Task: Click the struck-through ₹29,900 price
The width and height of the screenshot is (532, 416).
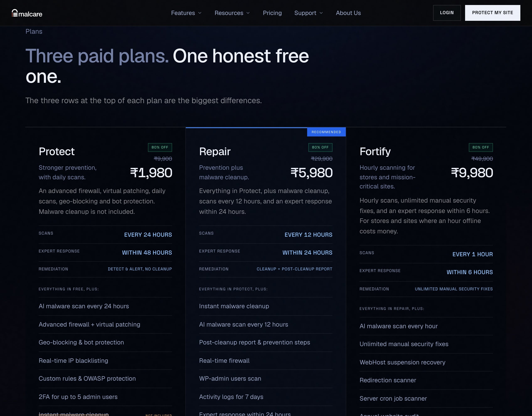Action: [x=321, y=159]
